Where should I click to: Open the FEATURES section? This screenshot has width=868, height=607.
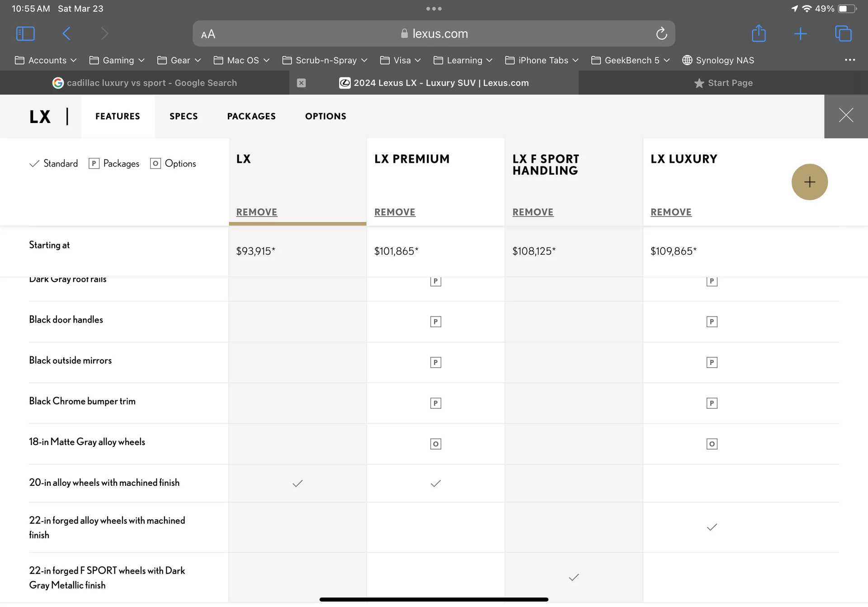(x=118, y=116)
